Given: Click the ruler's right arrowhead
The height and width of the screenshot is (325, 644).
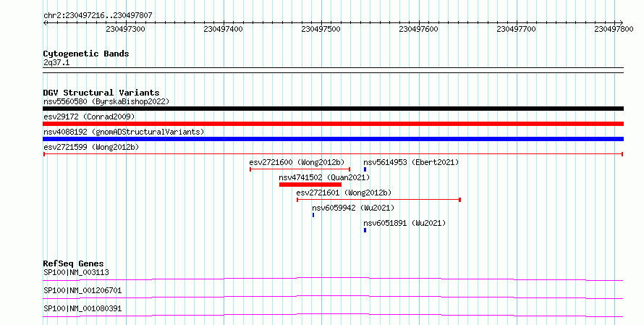Looking at the screenshot, I should (622, 22).
